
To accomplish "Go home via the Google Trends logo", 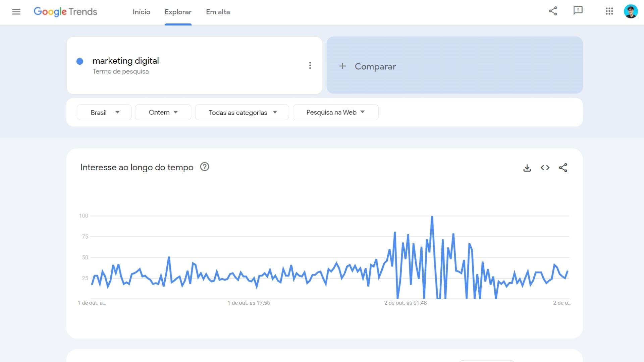I will 65,11.
